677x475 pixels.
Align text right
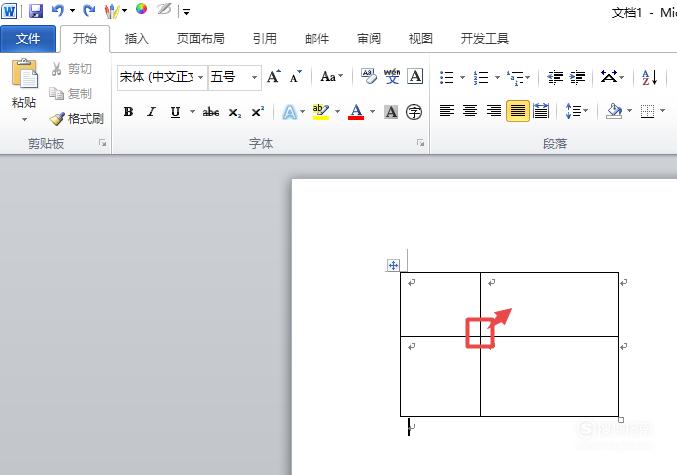pyautogui.click(x=494, y=111)
